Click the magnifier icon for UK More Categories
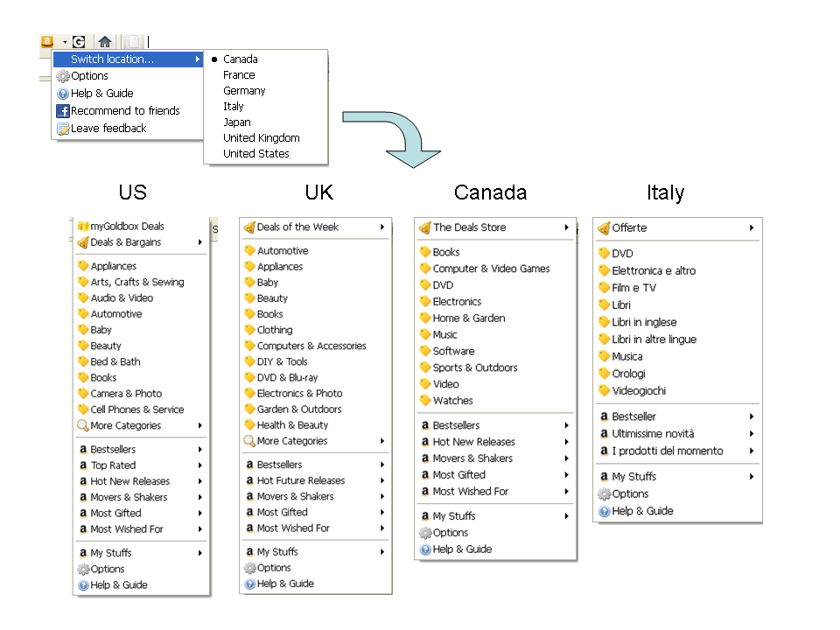This screenshot has width=840, height=630. (249, 441)
